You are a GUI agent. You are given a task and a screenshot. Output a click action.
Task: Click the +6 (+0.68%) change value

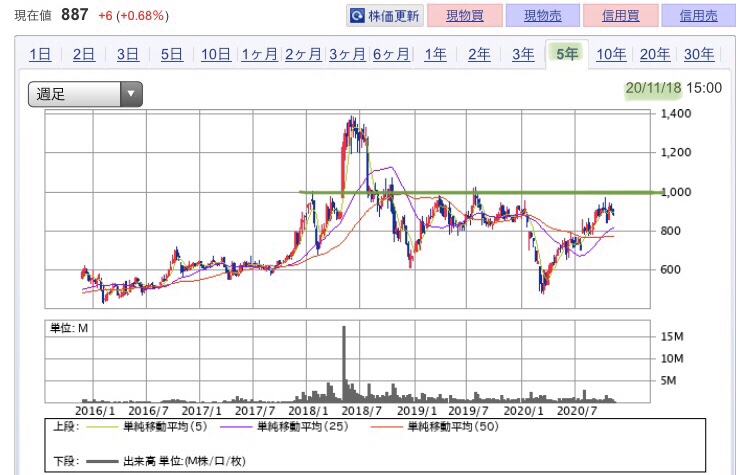point(133,16)
